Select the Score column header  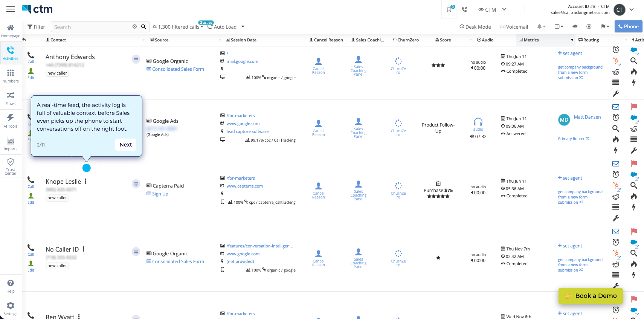[443, 40]
